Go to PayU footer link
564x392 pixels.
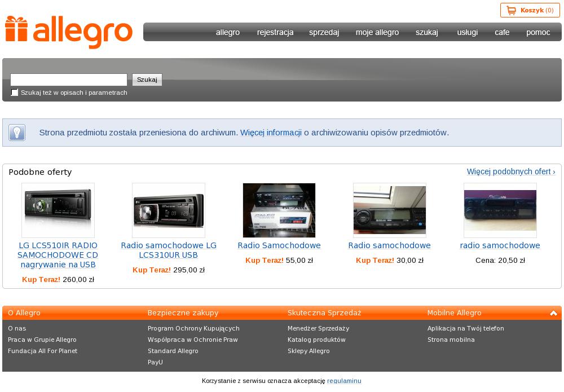tap(156, 362)
